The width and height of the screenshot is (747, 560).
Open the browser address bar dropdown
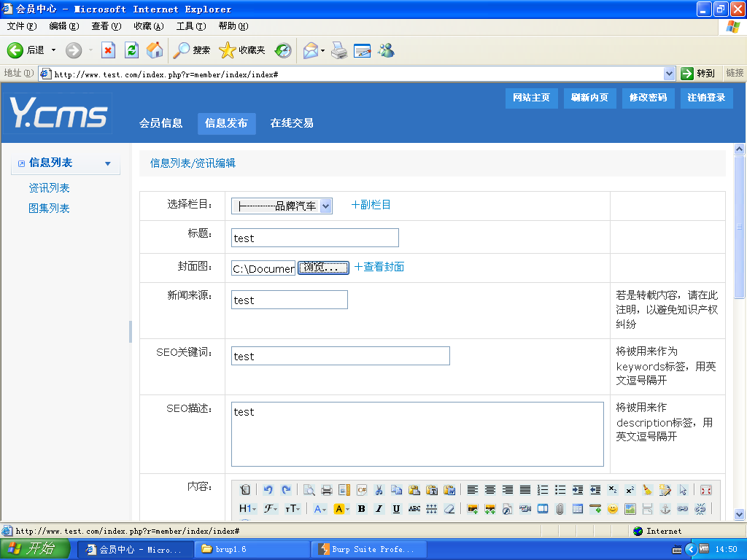(x=669, y=74)
